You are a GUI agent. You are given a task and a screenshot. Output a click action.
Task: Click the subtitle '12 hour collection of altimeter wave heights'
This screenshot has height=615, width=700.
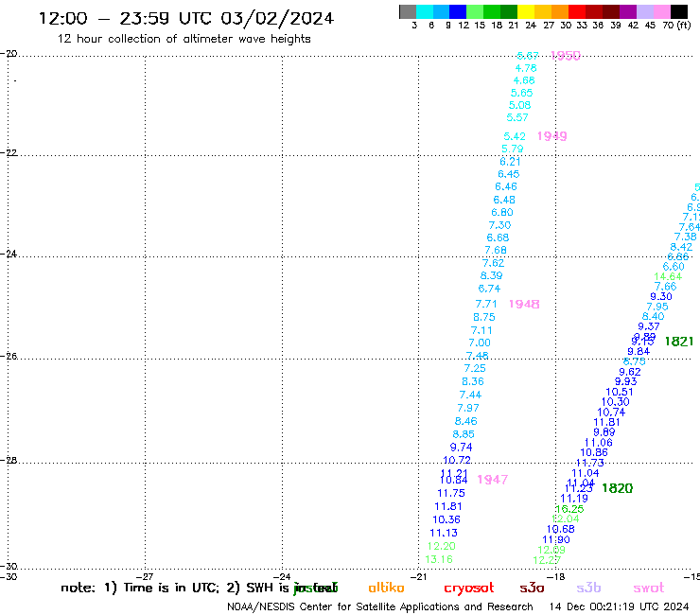(x=184, y=39)
